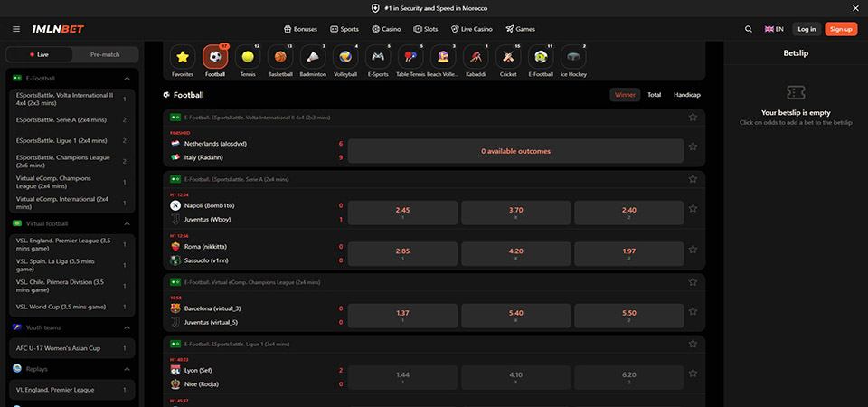868x407 pixels.
Task: Collapse the Virtual football sidebar section
Action: [127, 223]
